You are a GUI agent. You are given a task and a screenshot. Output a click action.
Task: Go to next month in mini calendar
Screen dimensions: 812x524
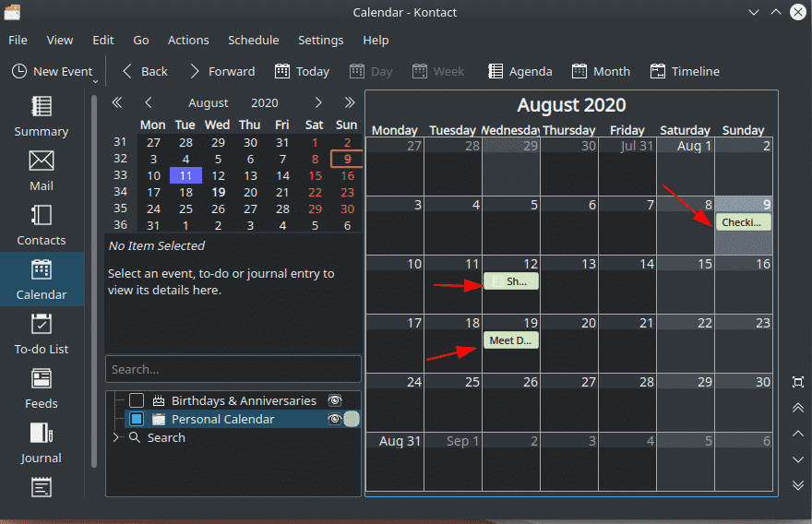318,102
